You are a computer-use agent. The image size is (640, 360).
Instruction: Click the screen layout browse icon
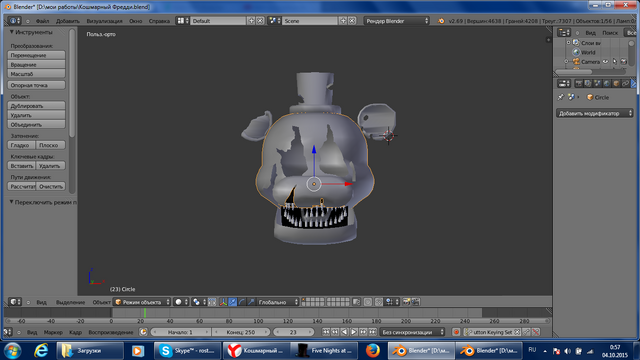(x=182, y=20)
